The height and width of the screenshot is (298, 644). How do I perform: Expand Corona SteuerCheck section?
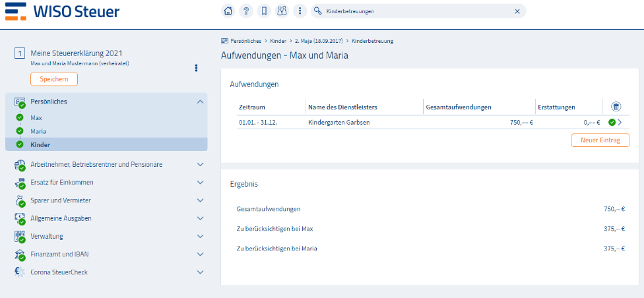coord(201,272)
